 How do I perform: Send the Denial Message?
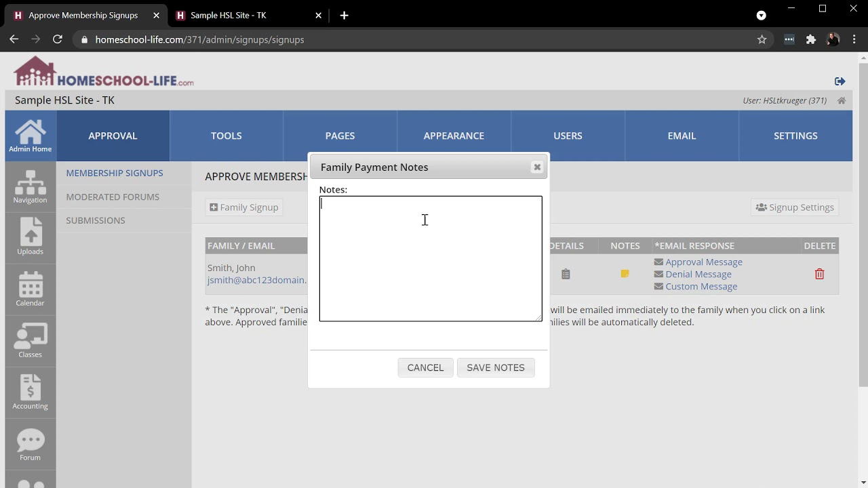tap(698, 274)
